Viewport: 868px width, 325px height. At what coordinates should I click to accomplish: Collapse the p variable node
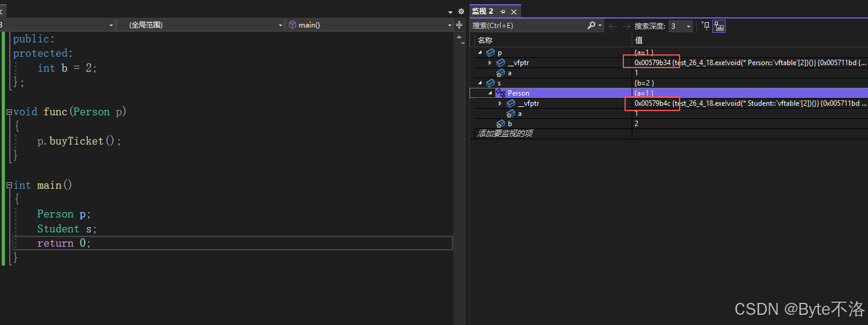click(x=480, y=53)
